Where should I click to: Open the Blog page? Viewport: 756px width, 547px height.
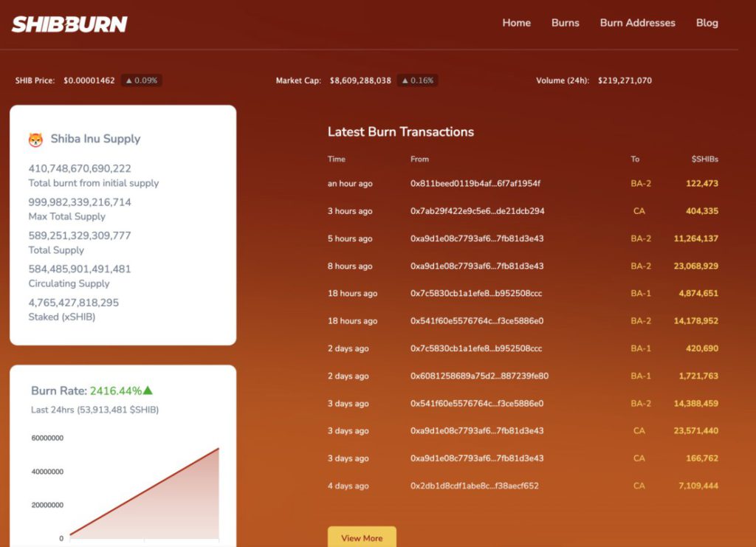point(707,23)
